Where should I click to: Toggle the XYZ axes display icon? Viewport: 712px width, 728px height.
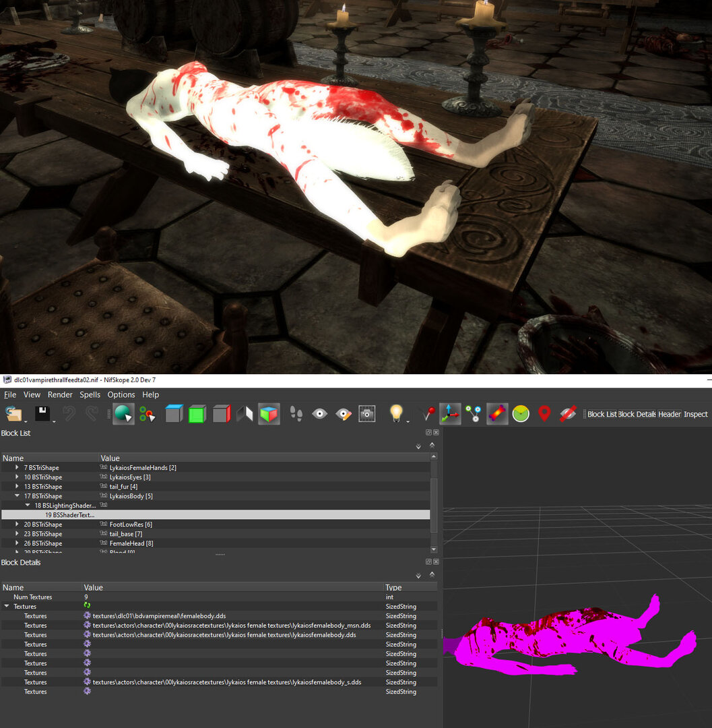[450, 414]
